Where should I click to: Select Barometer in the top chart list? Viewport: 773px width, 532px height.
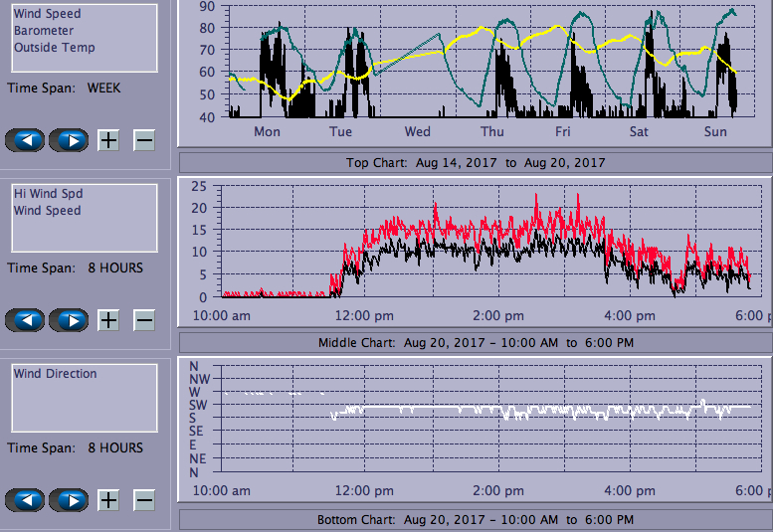[x=44, y=31]
